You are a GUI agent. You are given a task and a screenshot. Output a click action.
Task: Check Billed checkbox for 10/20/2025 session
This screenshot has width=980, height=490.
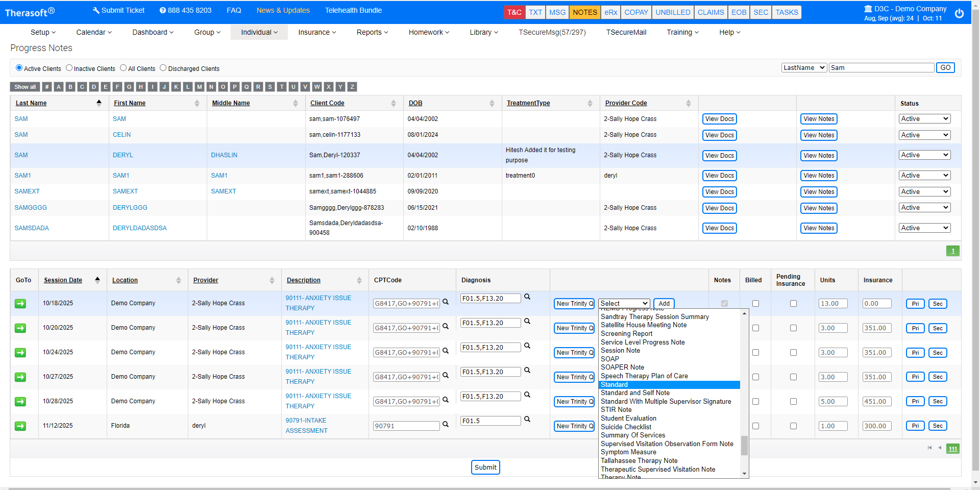(755, 328)
